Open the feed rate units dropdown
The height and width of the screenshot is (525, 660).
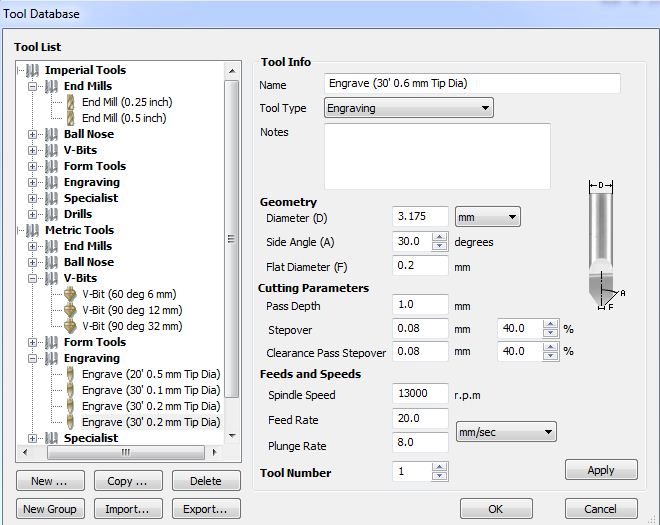coord(506,432)
